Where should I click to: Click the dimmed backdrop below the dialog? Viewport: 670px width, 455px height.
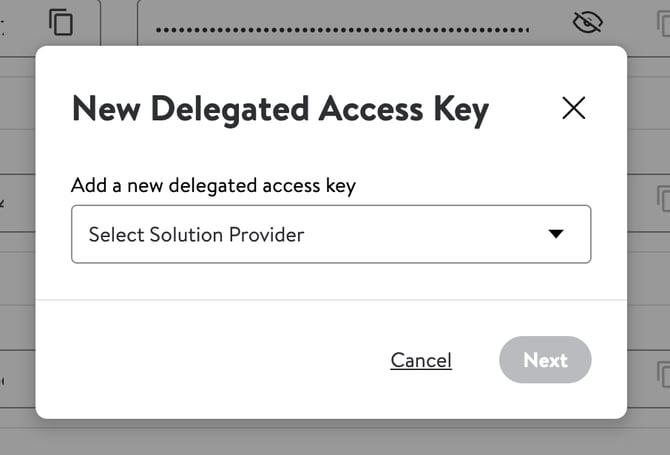tap(330, 438)
